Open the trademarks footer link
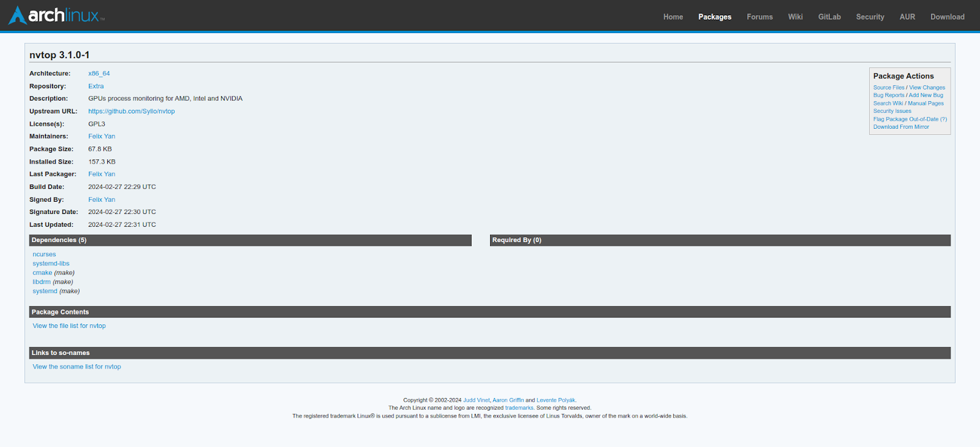 click(x=519, y=408)
